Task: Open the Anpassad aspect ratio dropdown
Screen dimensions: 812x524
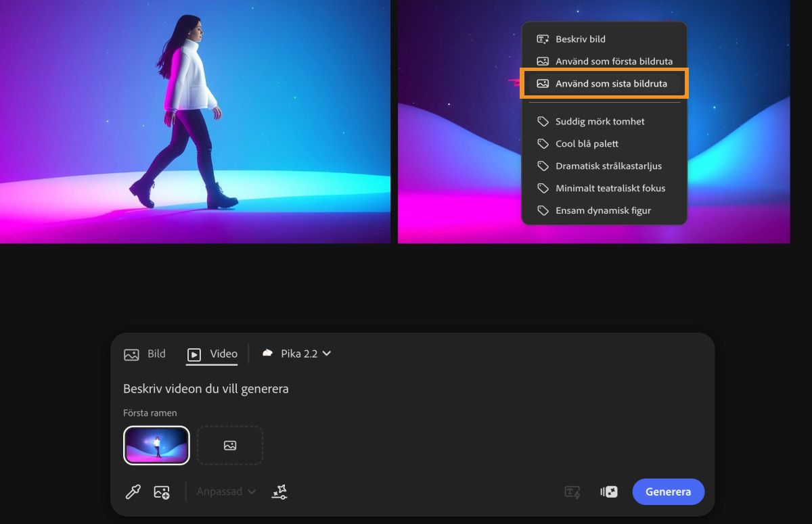Action: coord(227,492)
